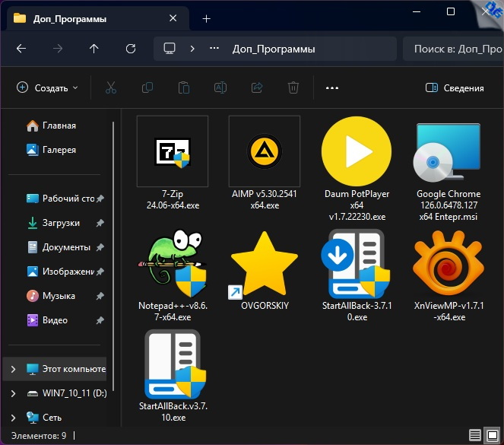This screenshot has height=445, width=504.
Task: Toggle the Сведения details pane
Action: click(x=455, y=88)
